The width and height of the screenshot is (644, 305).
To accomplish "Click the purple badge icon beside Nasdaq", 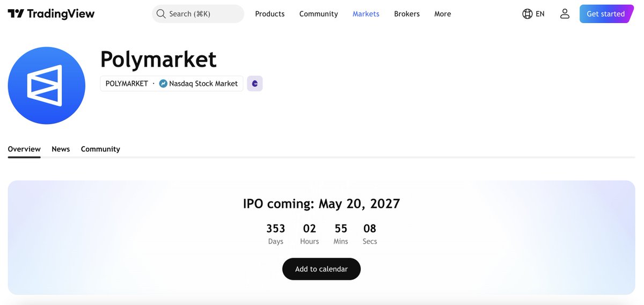I will click(x=255, y=84).
